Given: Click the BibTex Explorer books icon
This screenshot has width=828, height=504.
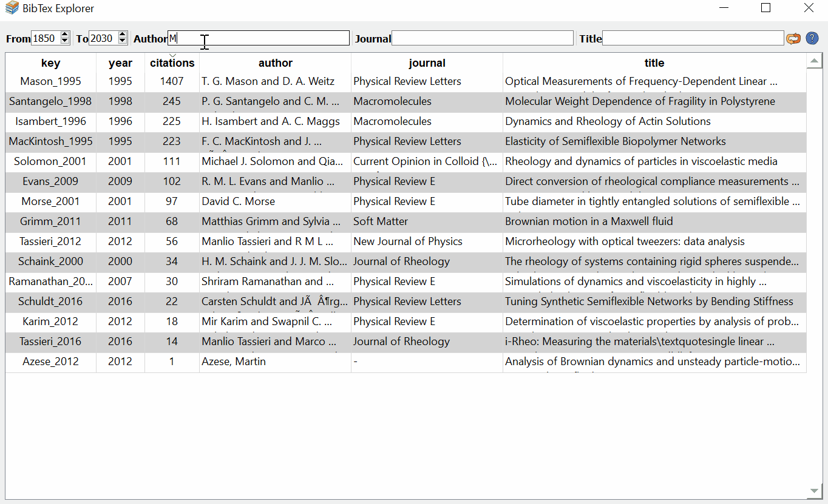Looking at the screenshot, I should pyautogui.click(x=12, y=8).
